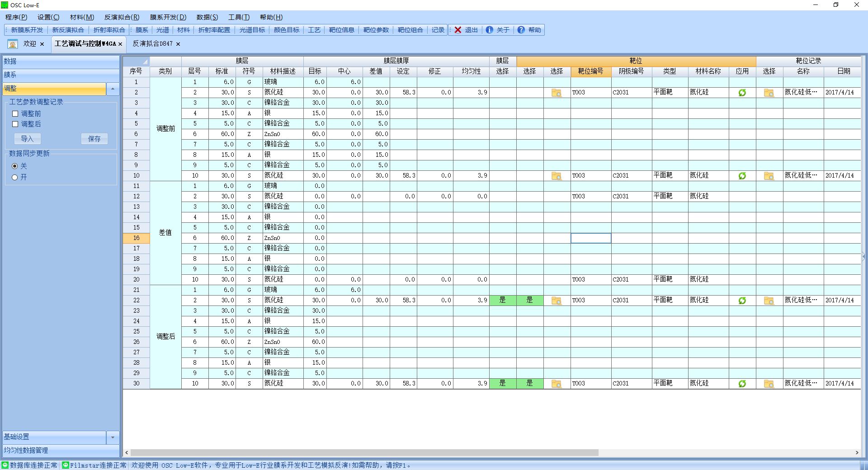Open the 帮助(H) menu
The height and width of the screenshot is (470, 868).
tap(271, 17)
